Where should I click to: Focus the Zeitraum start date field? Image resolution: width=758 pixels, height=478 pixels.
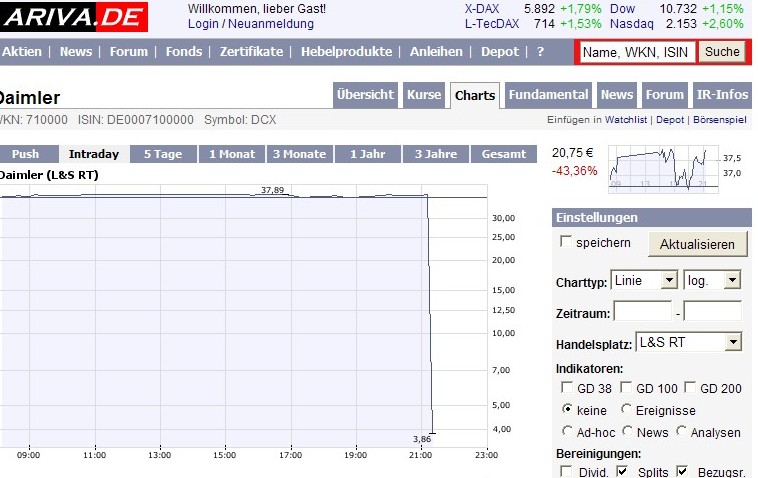pos(642,311)
